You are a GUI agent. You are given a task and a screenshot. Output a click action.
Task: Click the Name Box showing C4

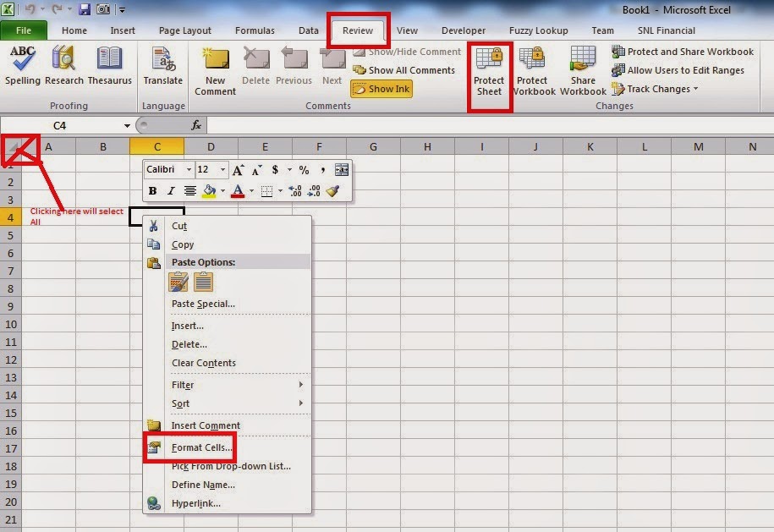click(x=59, y=126)
